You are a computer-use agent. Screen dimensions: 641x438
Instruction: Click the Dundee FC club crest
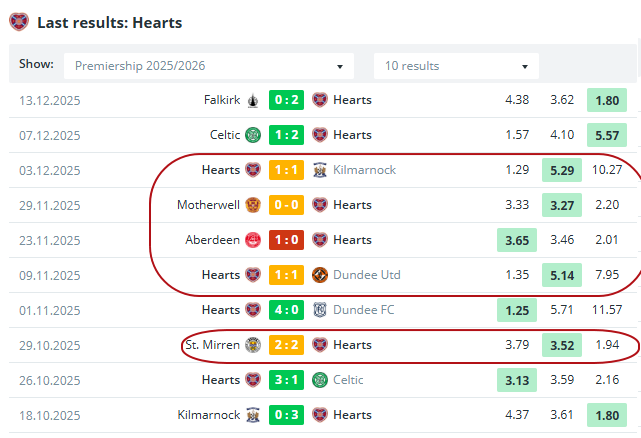(x=320, y=310)
